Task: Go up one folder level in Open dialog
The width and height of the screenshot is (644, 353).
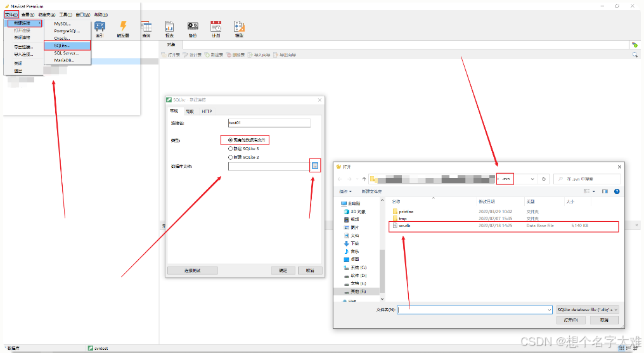Action: click(364, 179)
